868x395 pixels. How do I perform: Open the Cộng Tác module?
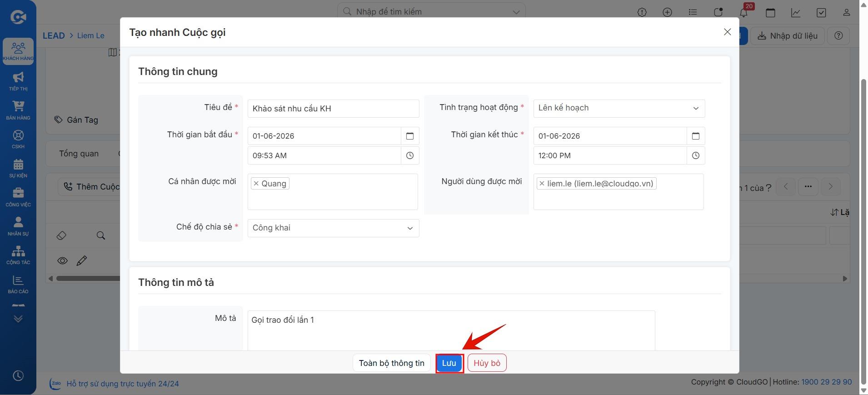[x=18, y=255]
